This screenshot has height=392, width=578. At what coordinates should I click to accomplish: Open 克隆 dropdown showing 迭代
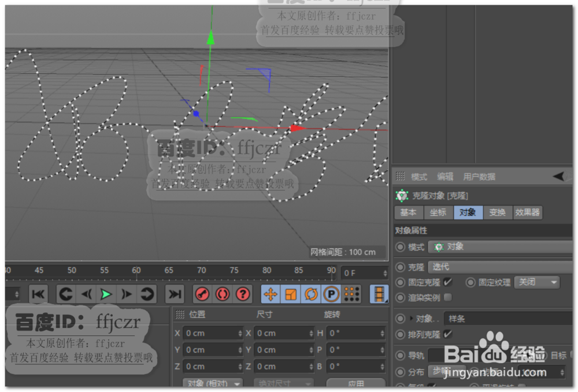500,267
